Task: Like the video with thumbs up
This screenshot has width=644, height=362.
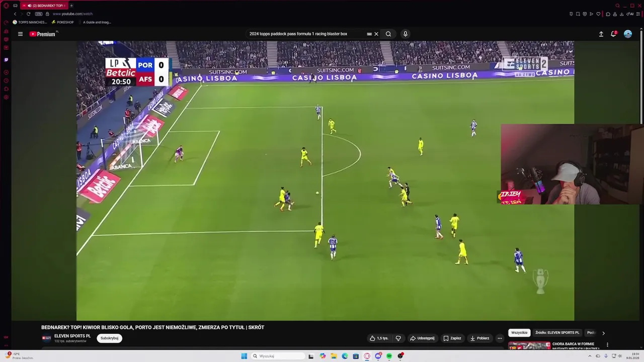Action: click(x=379, y=338)
